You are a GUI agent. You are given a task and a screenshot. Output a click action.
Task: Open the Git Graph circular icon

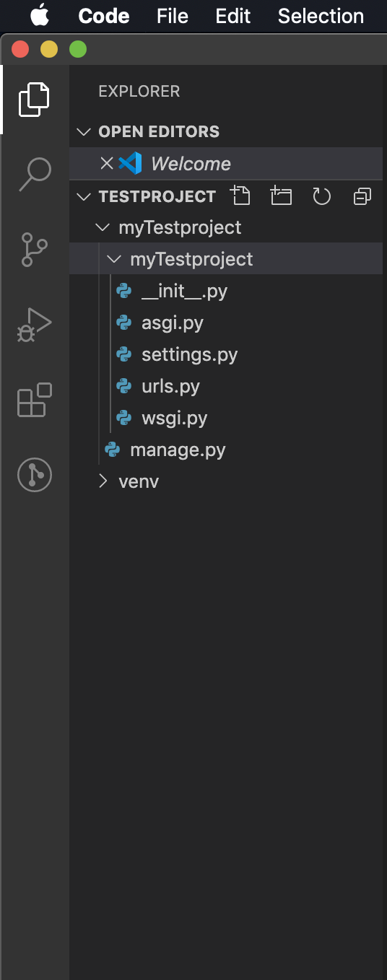pyautogui.click(x=35, y=475)
